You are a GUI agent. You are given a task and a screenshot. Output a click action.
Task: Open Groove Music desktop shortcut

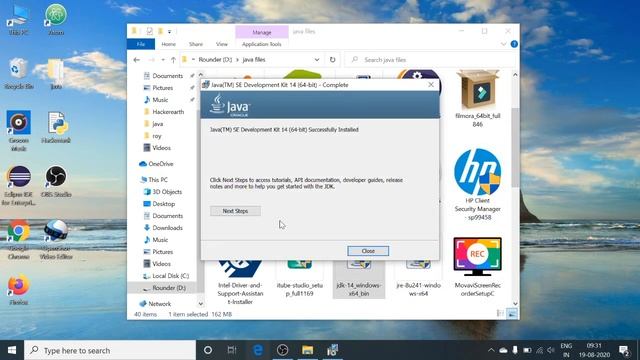(18, 131)
